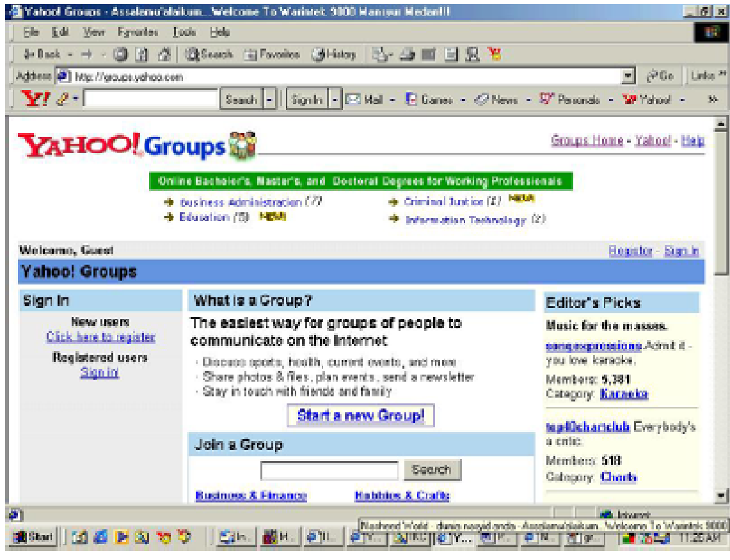
Task: Click the Register link near Welcome, Guest
Action: pos(630,250)
